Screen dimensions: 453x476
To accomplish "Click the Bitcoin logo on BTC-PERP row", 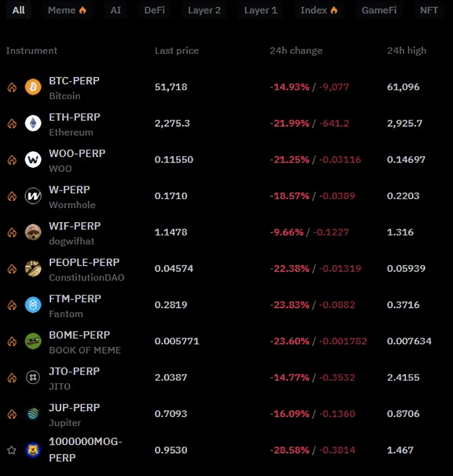I will [x=33, y=87].
